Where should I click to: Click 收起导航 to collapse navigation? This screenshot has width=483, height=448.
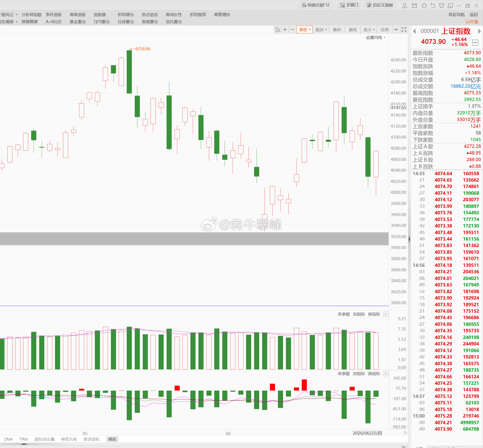pos(457,14)
